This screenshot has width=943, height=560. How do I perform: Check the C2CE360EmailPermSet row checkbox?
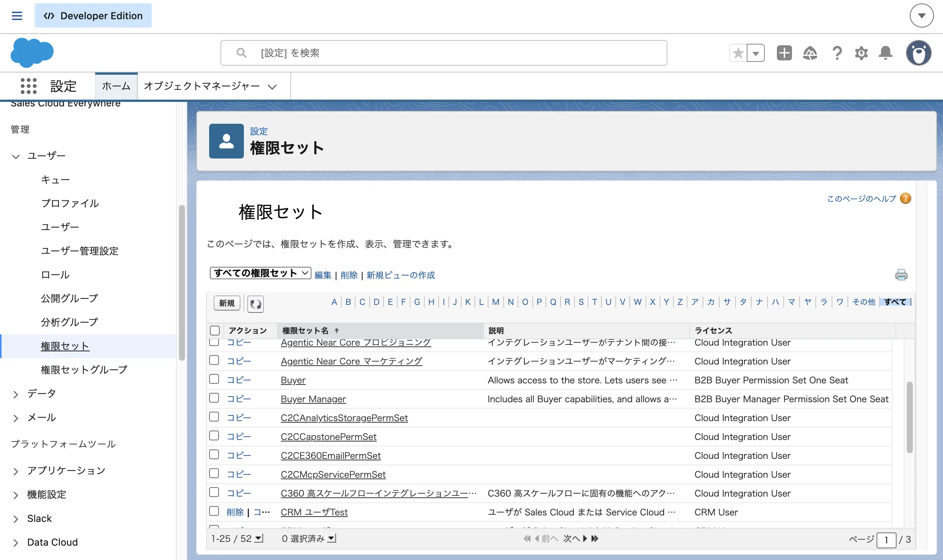coord(214,455)
